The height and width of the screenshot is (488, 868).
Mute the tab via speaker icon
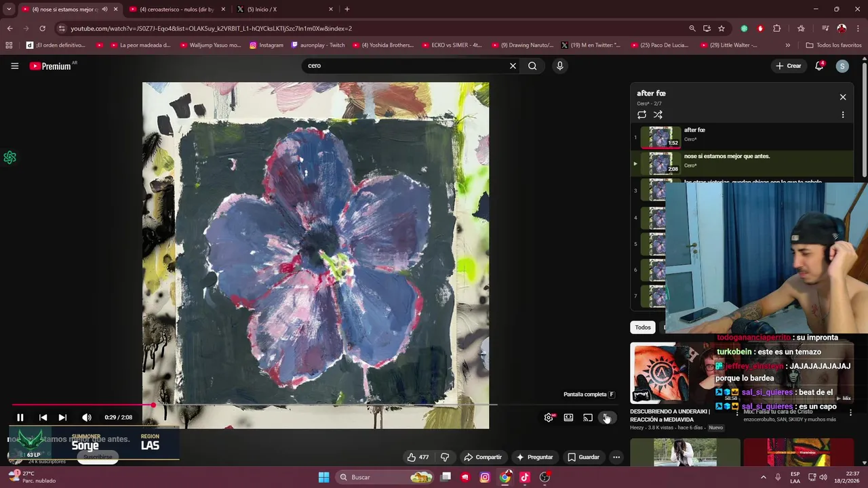point(104,9)
